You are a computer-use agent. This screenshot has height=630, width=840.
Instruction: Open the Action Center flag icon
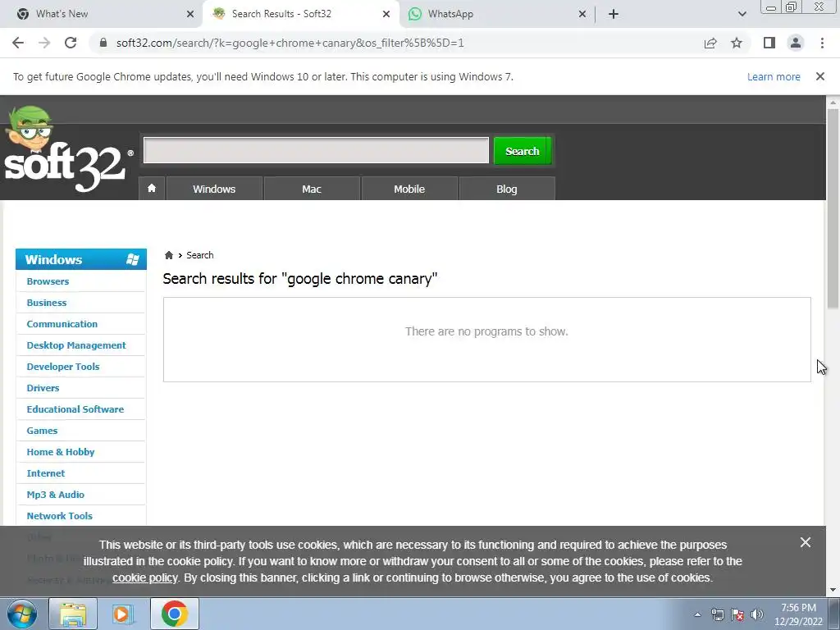tap(737, 614)
